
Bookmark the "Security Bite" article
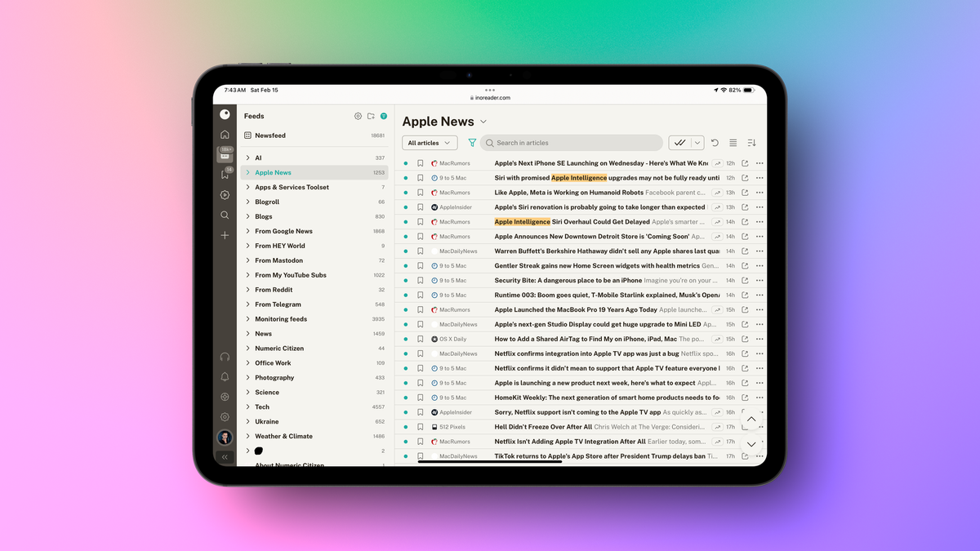(420, 280)
